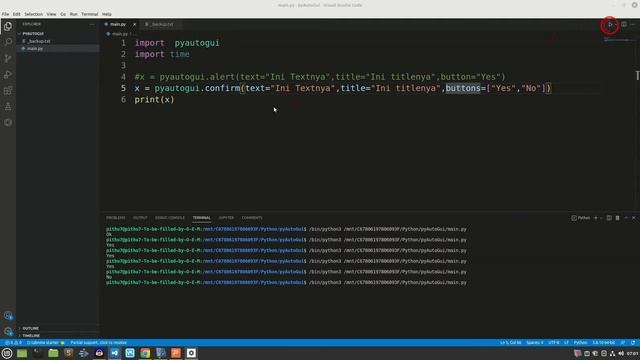The image size is (640, 360).
Task: Click Ln, Col position in status bar
Action: (511, 343)
